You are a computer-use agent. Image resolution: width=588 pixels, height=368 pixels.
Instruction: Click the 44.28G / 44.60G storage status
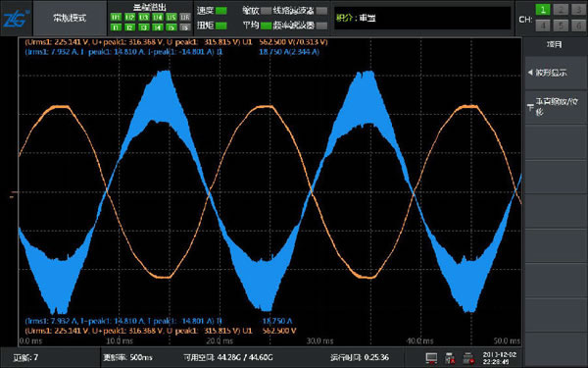tap(228, 357)
